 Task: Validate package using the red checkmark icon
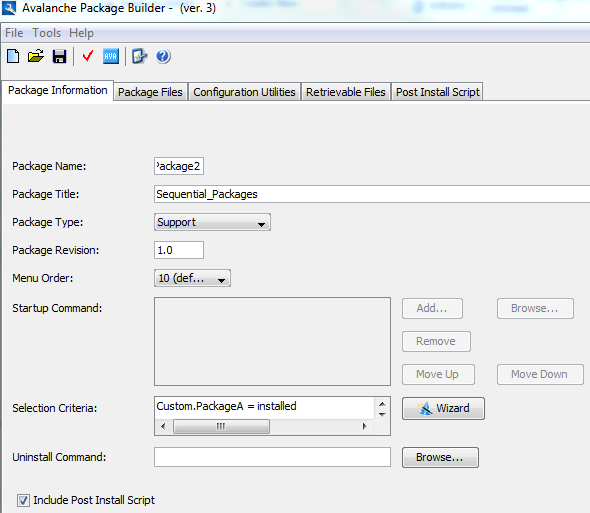click(88, 56)
